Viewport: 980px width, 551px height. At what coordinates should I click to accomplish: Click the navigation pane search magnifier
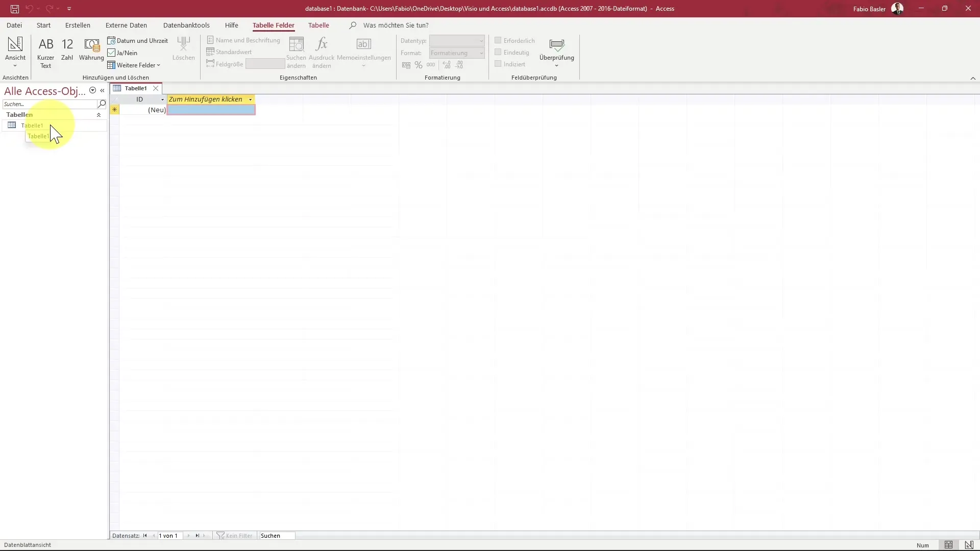tap(102, 104)
